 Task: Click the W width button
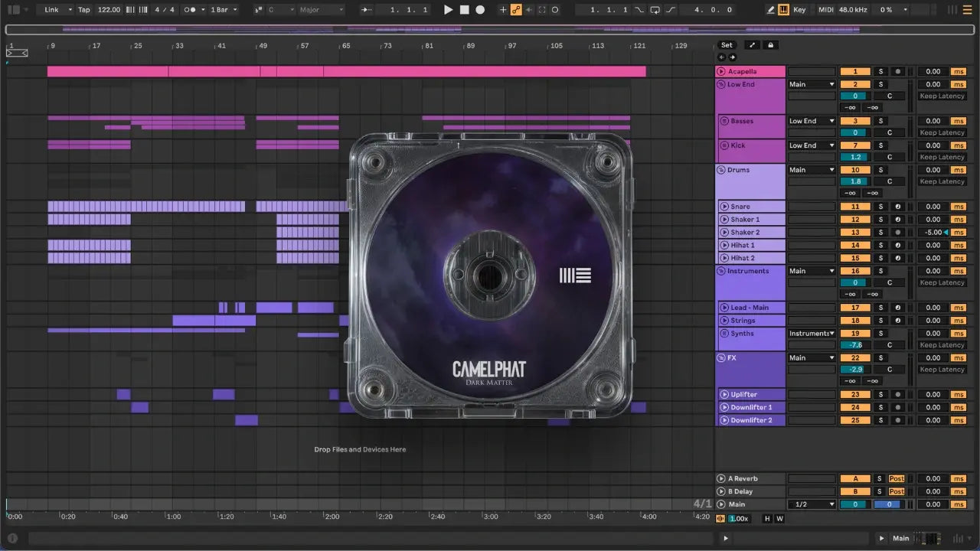point(779,519)
